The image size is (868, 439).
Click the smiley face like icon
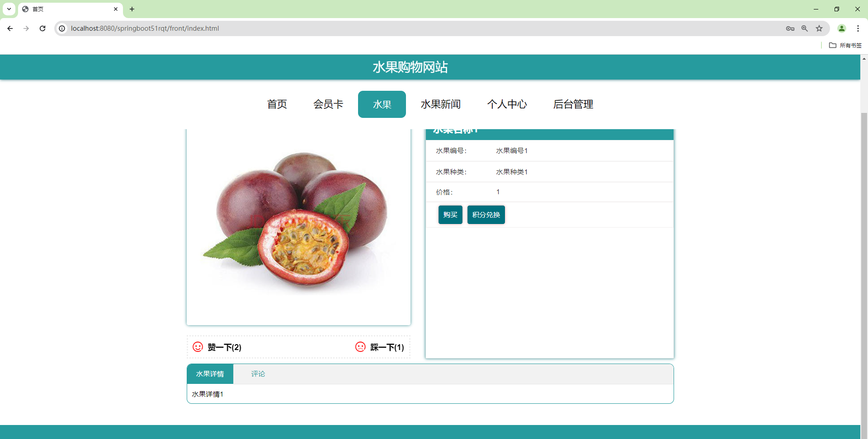(198, 347)
